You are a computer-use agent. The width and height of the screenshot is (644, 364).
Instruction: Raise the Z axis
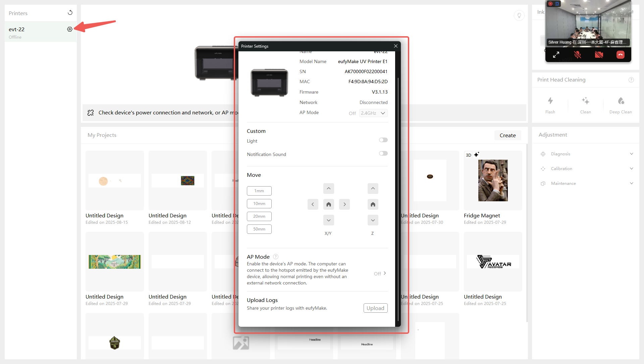373,189
